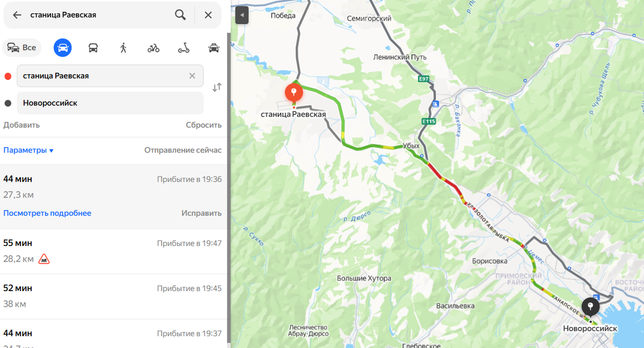644x348 pixels.
Task: Click the back arrow in search bar
Action: point(17,15)
